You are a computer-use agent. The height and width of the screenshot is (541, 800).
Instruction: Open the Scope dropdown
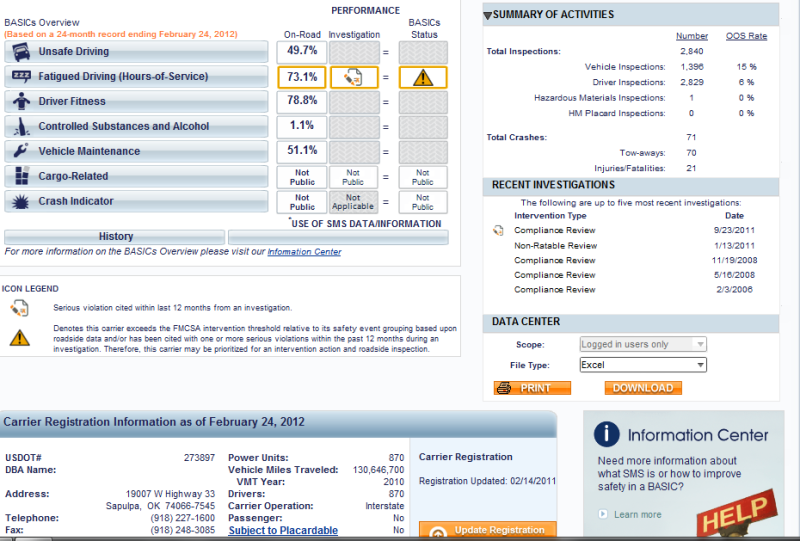643,345
